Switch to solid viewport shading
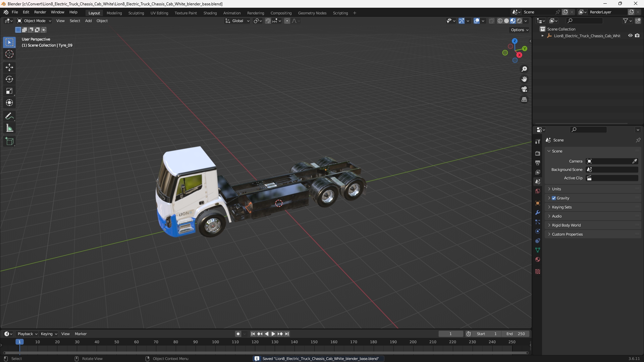Viewport: 644px width, 362px height. (506, 21)
